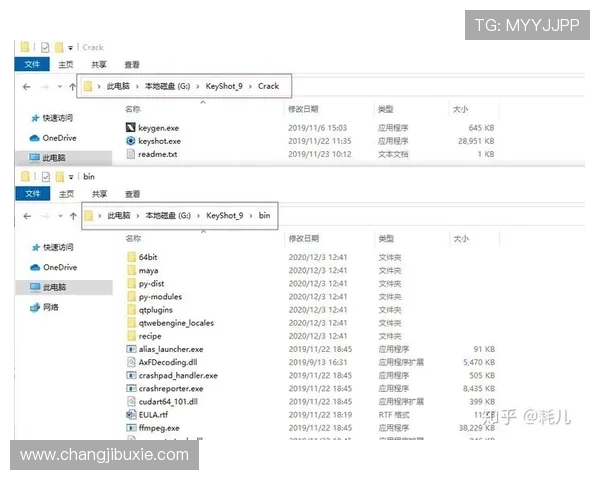The width and height of the screenshot is (600, 480).
Task: Select 此电脑 in Crack window sidebar
Action: pyautogui.click(x=64, y=158)
